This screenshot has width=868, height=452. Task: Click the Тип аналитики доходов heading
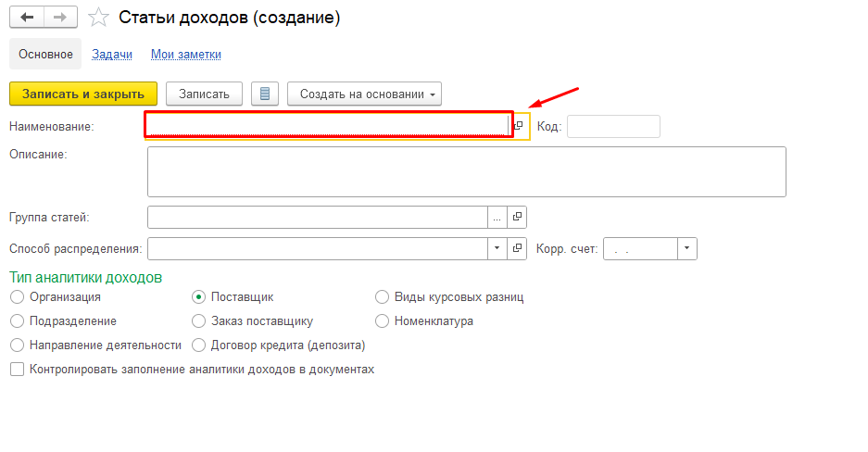pyautogui.click(x=86, y=277)
